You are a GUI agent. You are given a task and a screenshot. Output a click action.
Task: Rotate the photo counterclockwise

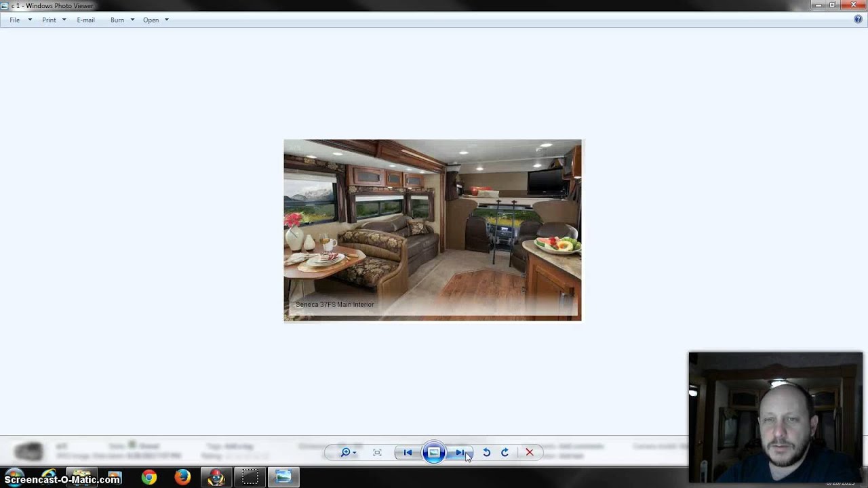486,453
